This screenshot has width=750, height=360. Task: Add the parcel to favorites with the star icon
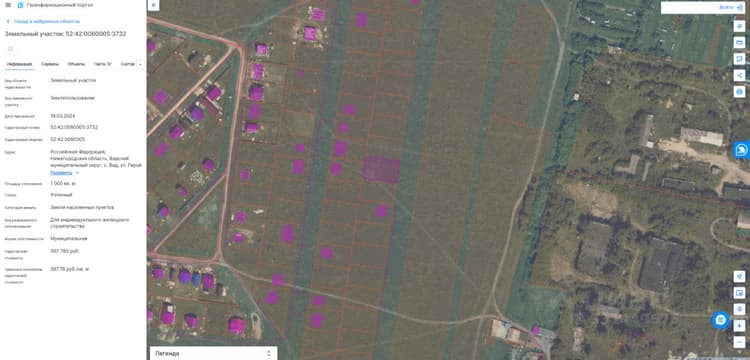point(11,49)
